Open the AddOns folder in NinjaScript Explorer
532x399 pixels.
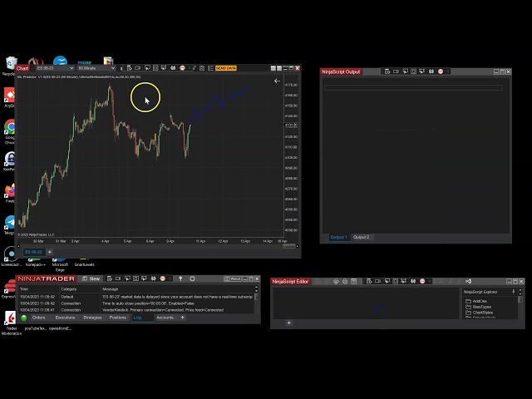(476, 301)
